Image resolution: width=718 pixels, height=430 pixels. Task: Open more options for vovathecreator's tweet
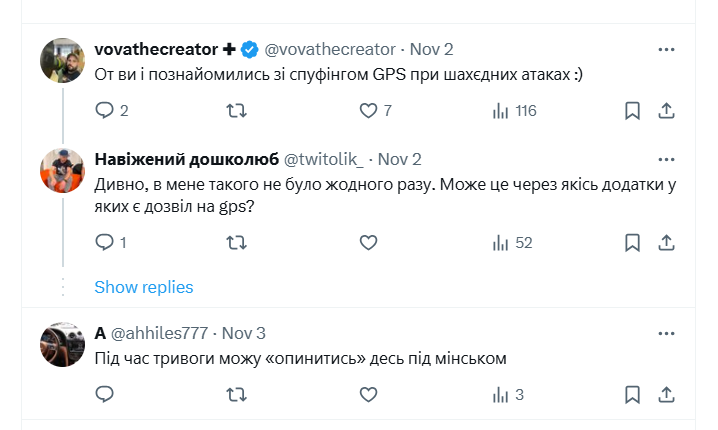click(666, 49)
